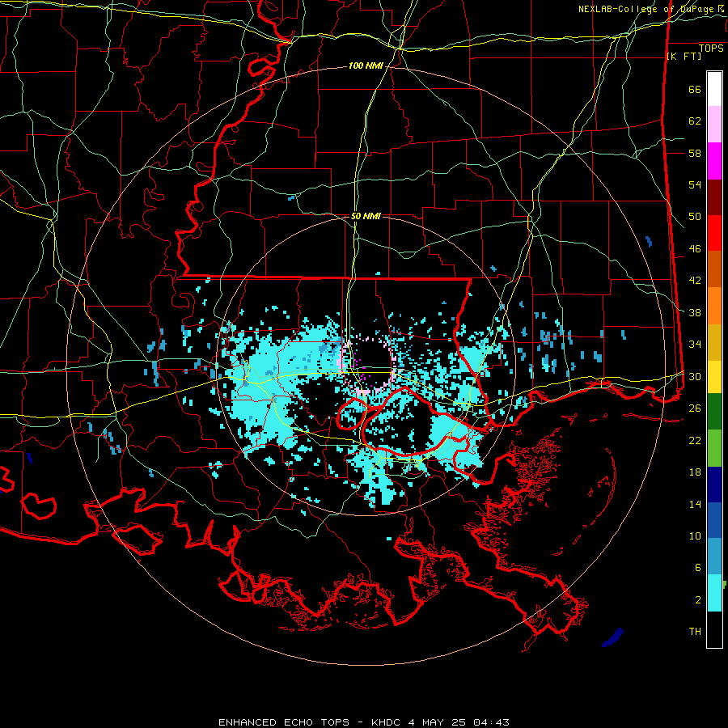Click the ENHANCED ECHO TOPS caption
Viewport: 728px width, 728px height.
pyautogui.click(x=284, y=722)
